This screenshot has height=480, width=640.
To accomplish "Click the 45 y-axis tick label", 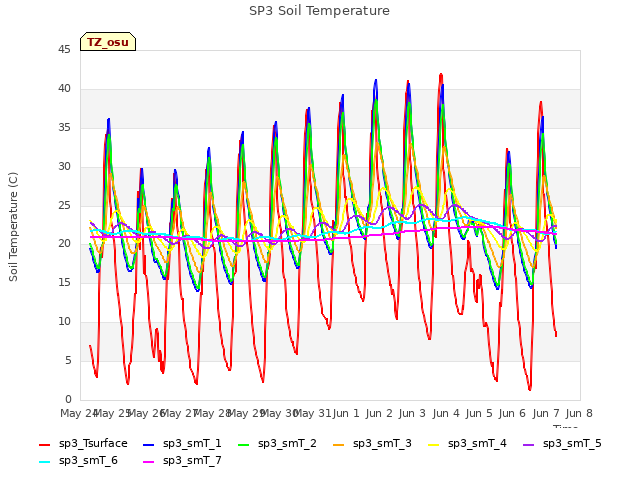I will [x=64, y=50].
